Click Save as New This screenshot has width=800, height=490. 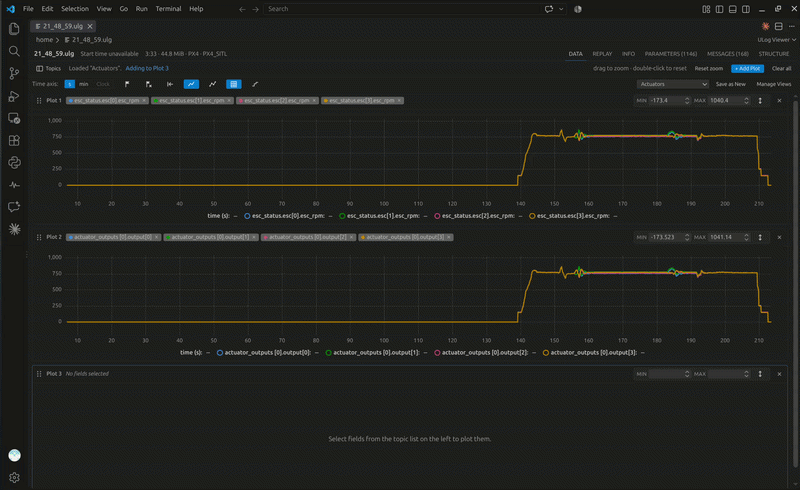point(731,84)
